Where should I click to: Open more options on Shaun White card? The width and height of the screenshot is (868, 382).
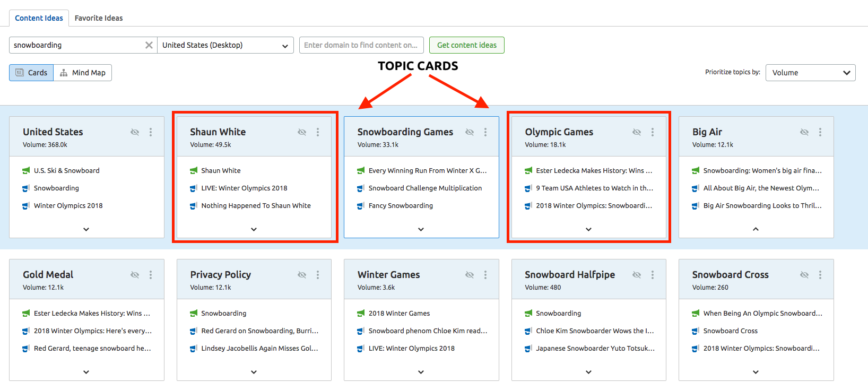(x=318, y=132)
